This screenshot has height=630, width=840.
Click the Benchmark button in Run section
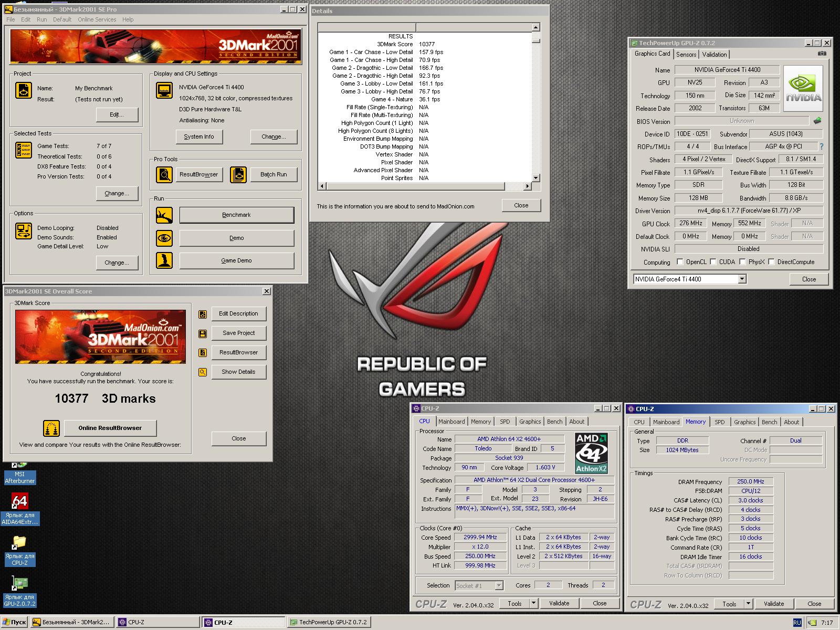tap(237, 215)
